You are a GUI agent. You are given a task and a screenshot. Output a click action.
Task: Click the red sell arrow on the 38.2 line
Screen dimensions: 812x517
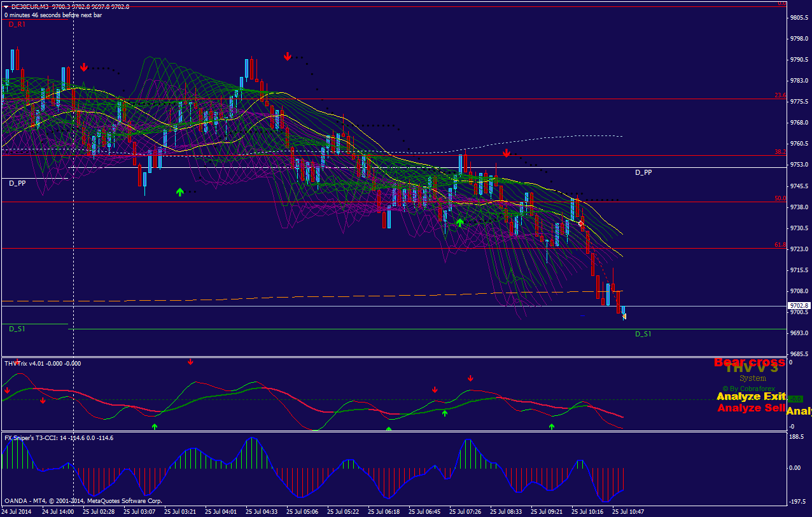507,153
